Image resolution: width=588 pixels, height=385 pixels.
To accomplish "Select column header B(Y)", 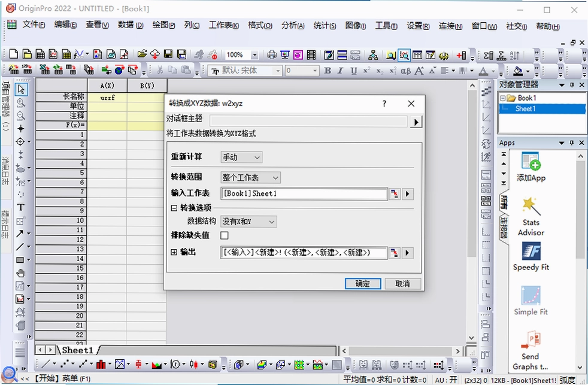I will tap(147, 86).
